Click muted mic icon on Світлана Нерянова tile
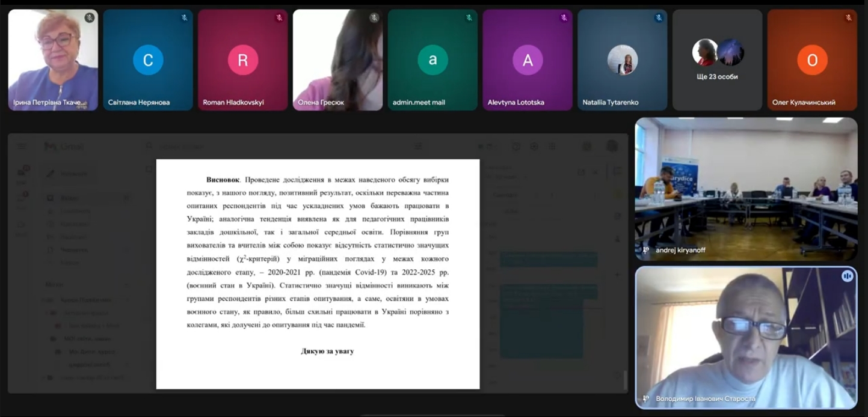Screen dimensions: 868x417 184,18
